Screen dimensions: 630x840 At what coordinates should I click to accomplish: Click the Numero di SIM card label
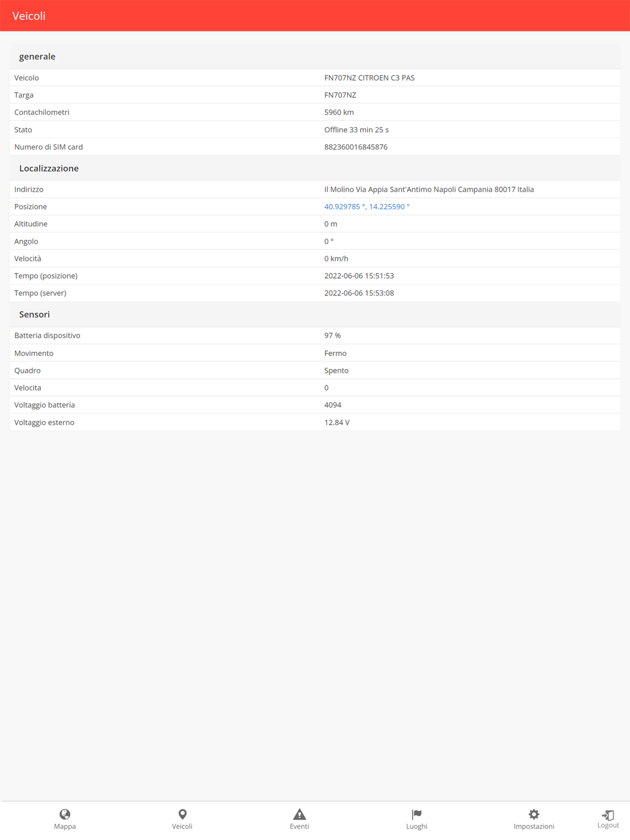point(49,147)
